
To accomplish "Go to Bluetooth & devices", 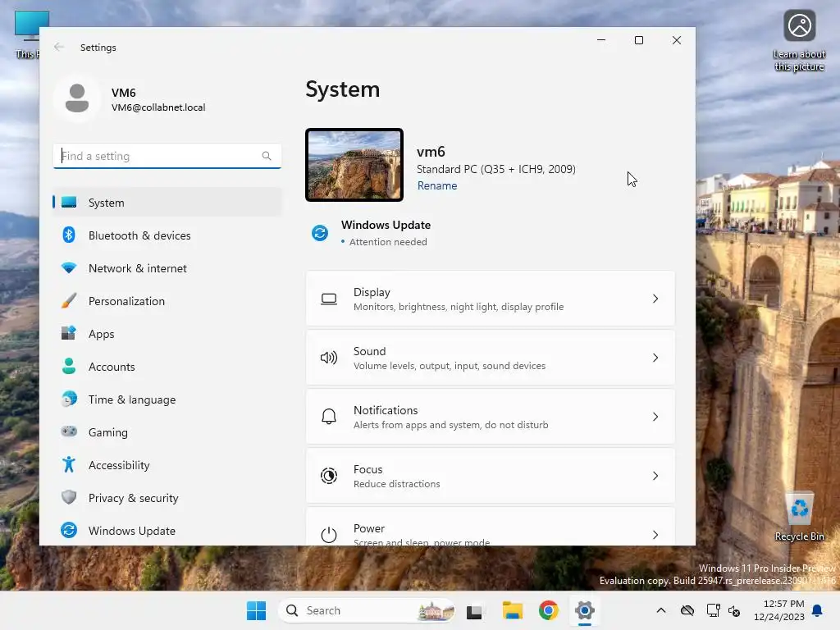I will [167, 235].
